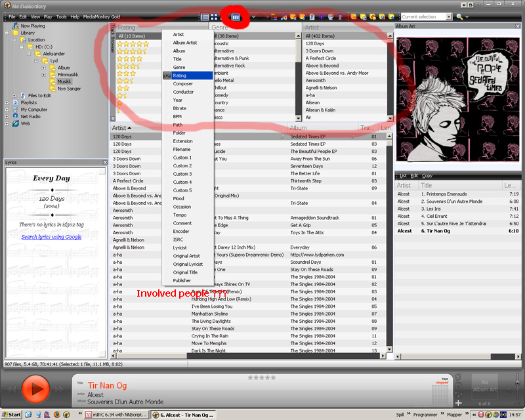Click the purple podcast toolbar icon
Image resolution: width=525 pixels, height=420 pixels.
(x=322, y=17)
